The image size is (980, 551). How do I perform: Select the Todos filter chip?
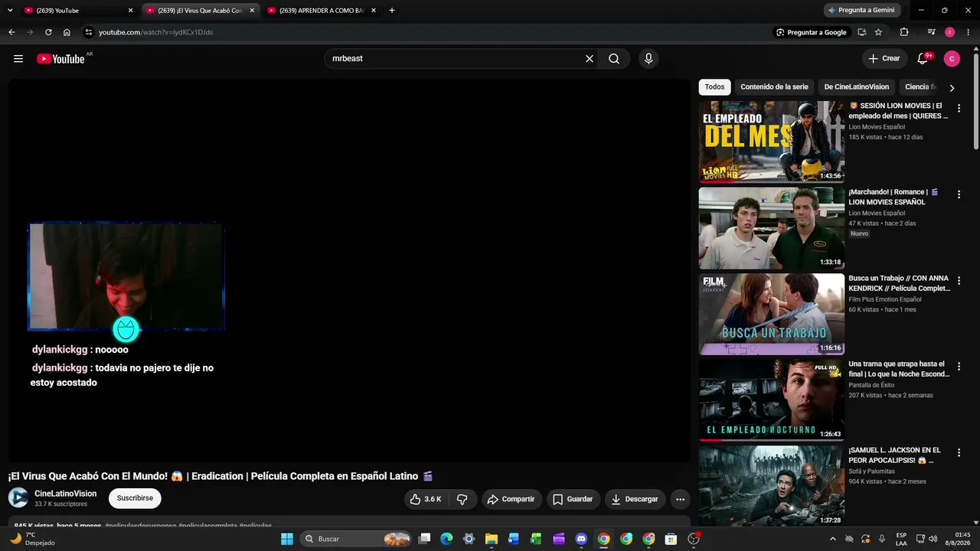coord(714,87)
